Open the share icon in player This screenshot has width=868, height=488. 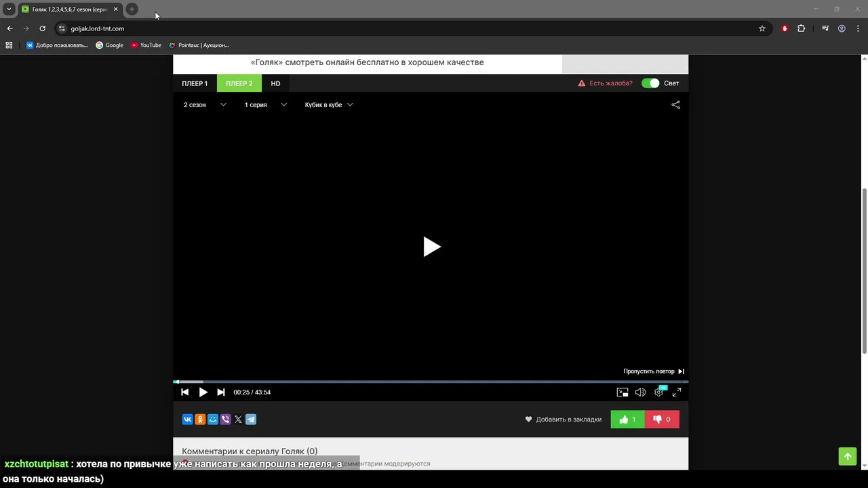point(675,105)
